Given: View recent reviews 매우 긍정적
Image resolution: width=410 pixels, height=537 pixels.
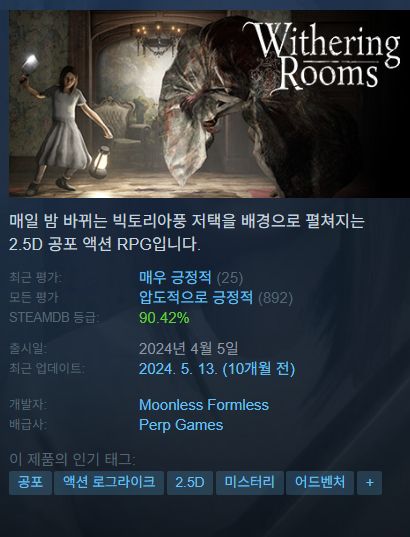Looking at the screenshot, I should point(175,277).
